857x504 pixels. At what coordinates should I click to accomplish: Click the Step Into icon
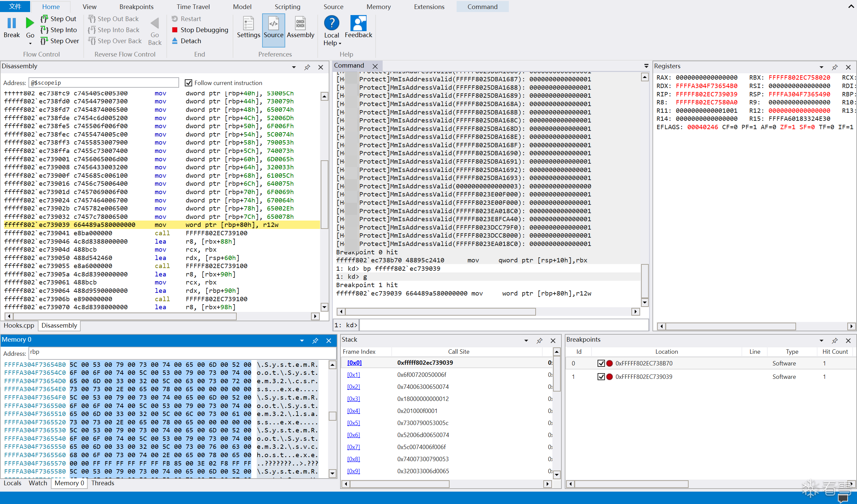pos(44,30)
